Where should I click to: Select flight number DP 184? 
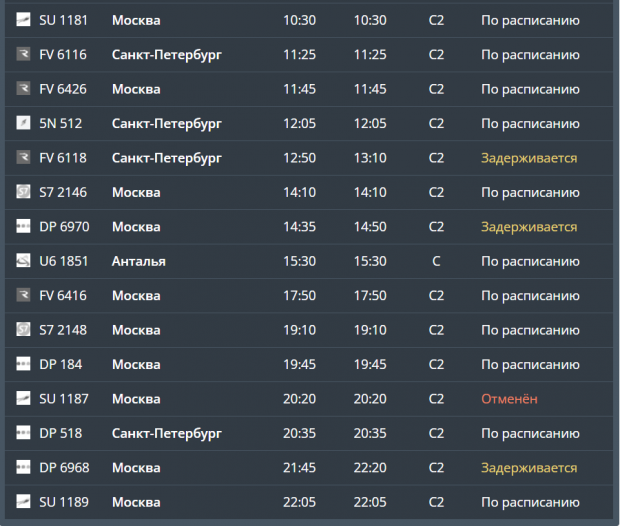(x=60, y=365)
